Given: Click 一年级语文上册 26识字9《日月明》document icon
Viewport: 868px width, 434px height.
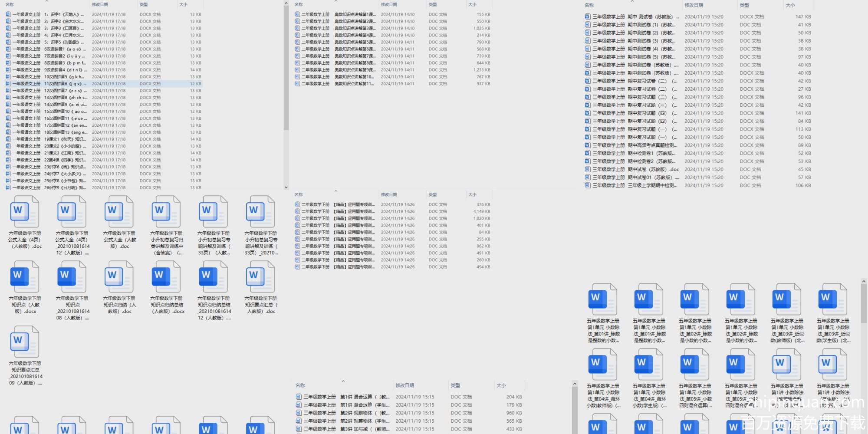Looking at the screenshot, I should point(8,188).
